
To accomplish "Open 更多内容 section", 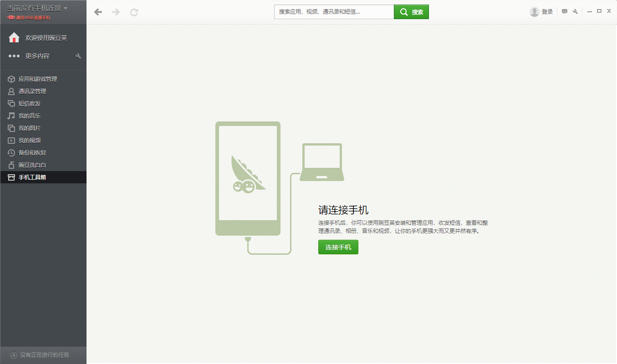I will click(37, 56).
